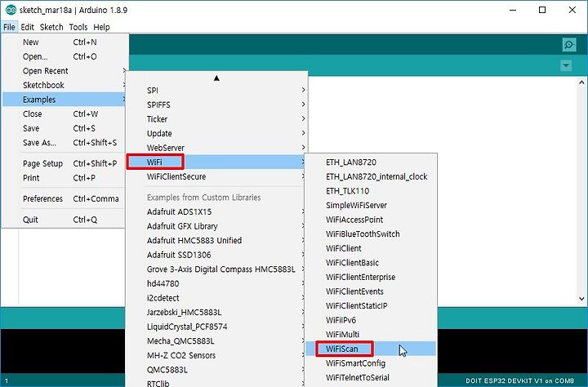Expand LiquidCrystal_PCF8574 examples
588x387 pixels.
[216, 327]
